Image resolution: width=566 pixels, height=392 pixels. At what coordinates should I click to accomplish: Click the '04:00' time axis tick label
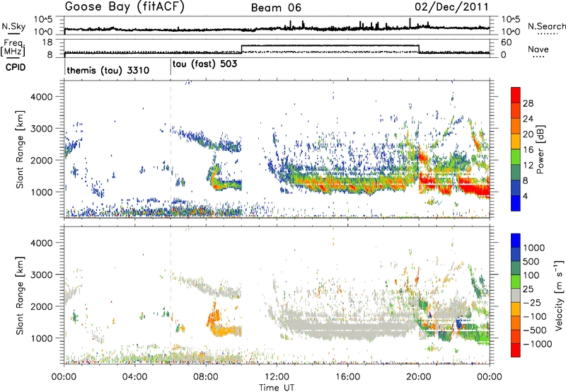click(135, 377)
